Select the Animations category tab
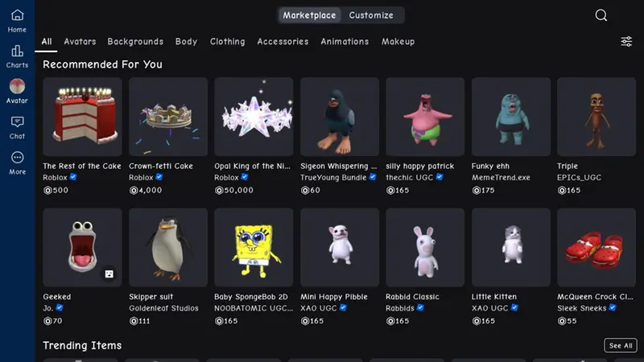Screen dimensions: 644x362 click(x=345, y=42)
